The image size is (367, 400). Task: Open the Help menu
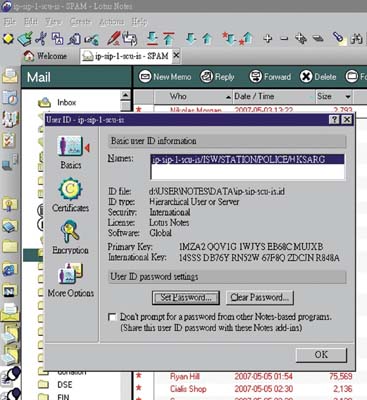tap(139, 22)
